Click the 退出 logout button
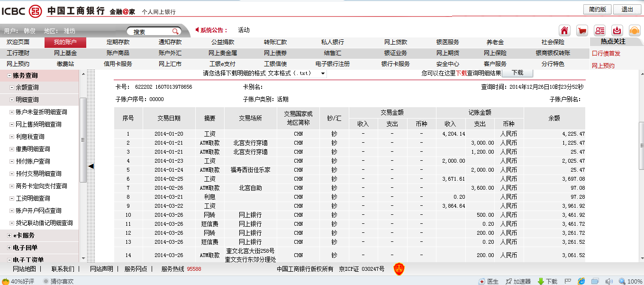644x285 pixels. (627, 9)
